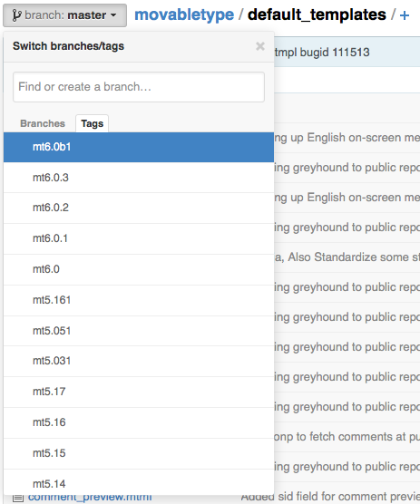420x504 pixels.
Task: Switch to the Branches tab
Action: point(43,123)
